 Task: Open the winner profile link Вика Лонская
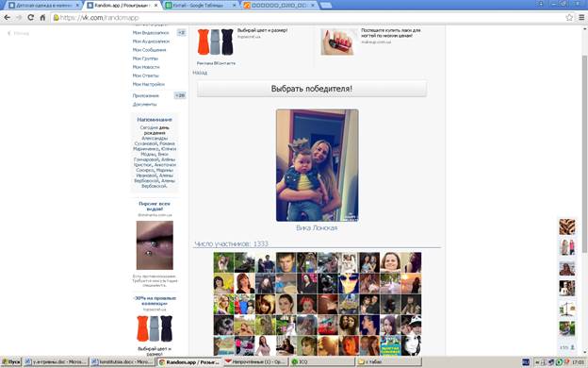coord(317,227)
